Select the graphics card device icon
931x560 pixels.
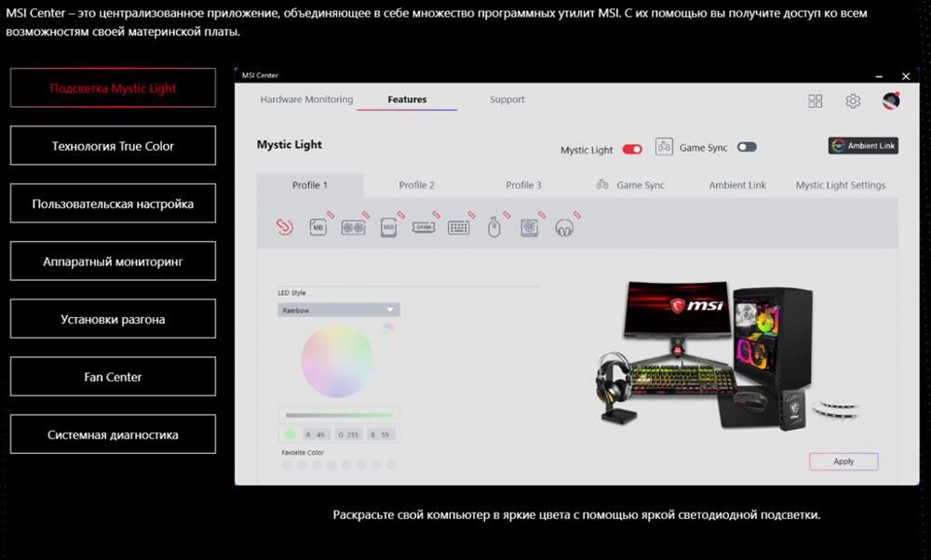[353, 227]
